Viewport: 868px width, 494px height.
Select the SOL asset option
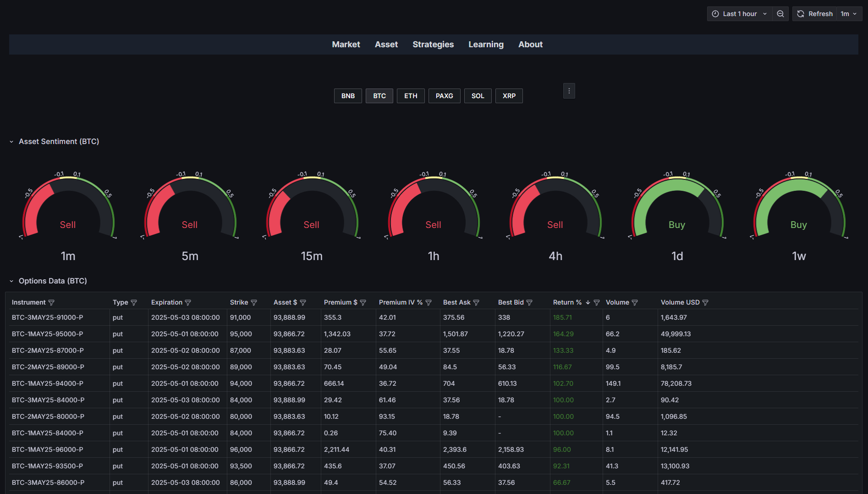click(478, 96)
